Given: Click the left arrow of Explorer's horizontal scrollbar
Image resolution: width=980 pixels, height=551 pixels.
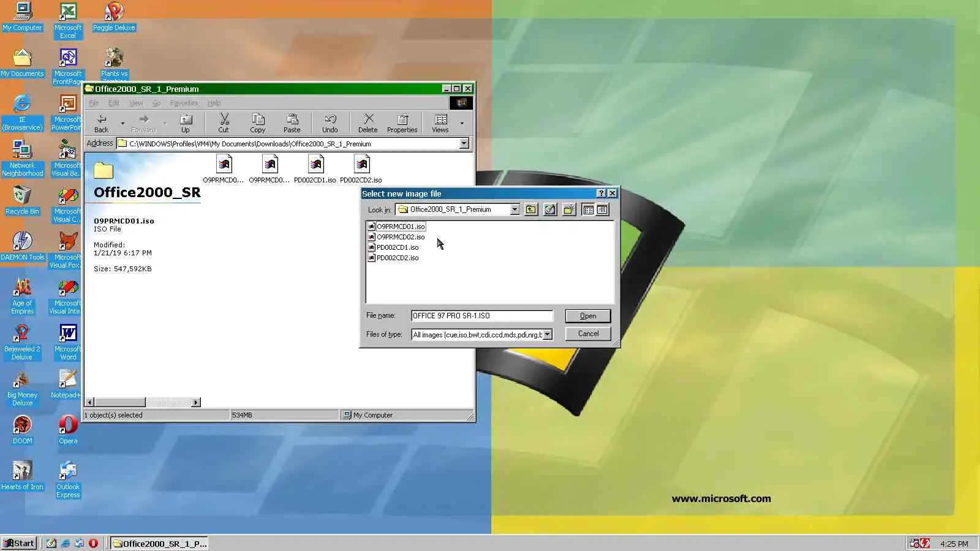Looking at the screenshot, I should [90, 402].
